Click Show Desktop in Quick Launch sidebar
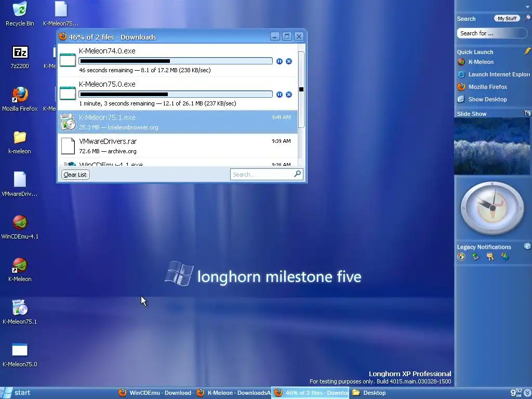This screenshot has height=399, width=532. point(482,99)
